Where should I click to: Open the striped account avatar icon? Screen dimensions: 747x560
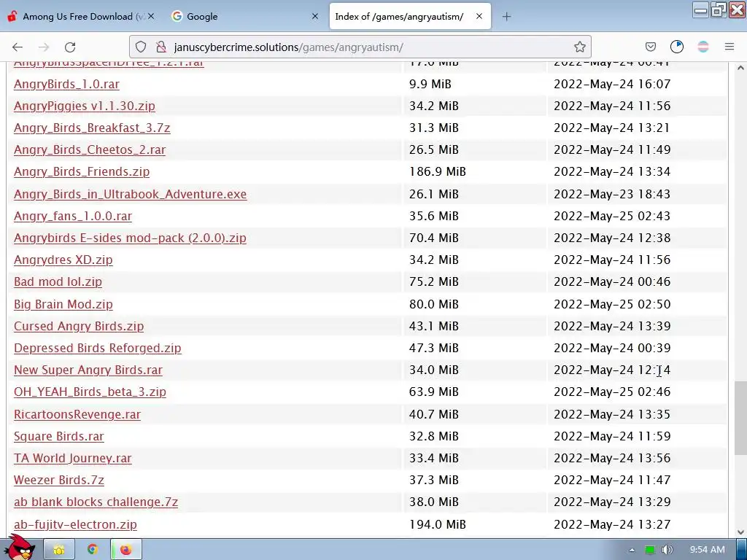(x=703, y=47)
